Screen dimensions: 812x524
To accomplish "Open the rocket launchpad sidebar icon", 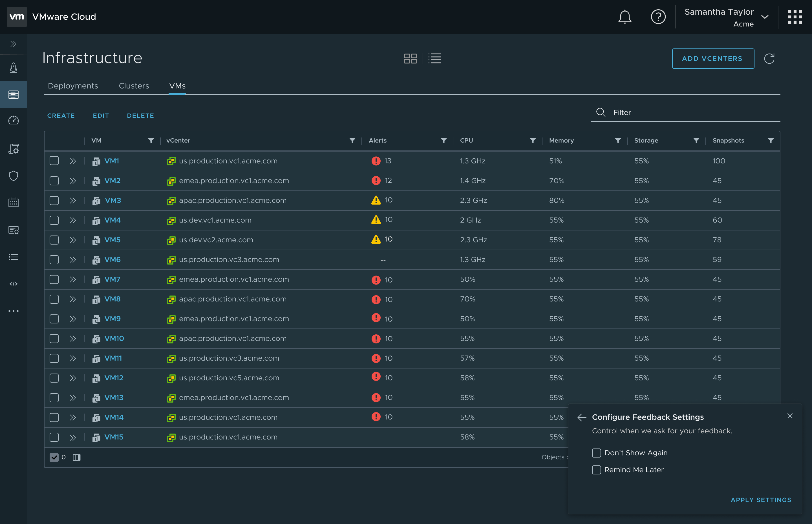I will [14, 68].
